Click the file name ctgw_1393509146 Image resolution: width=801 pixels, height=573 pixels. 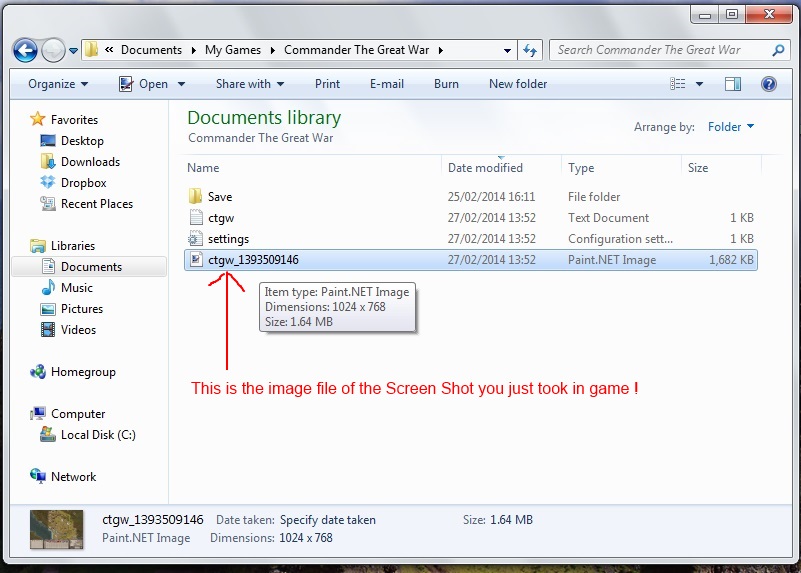(253, 260)
